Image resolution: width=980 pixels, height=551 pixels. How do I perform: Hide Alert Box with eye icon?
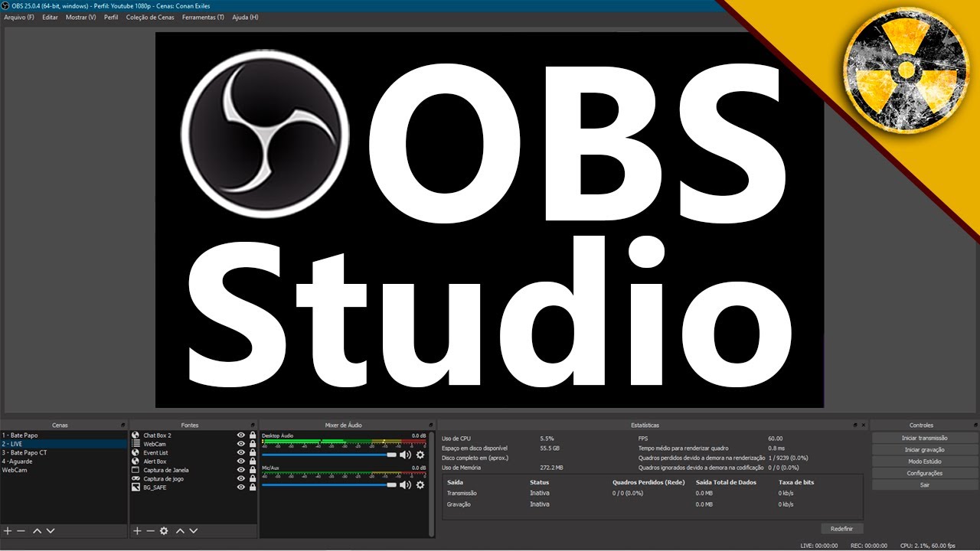tap(241, 461)
